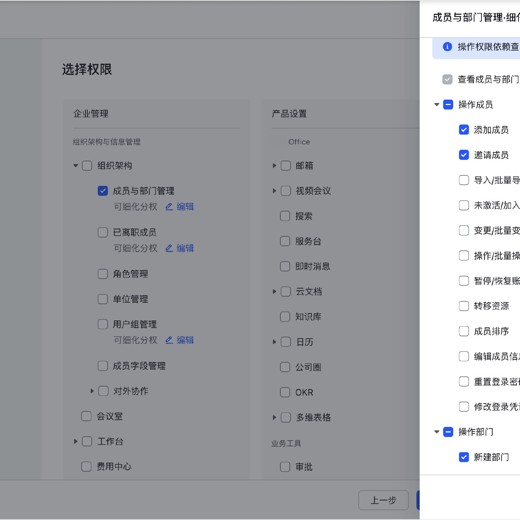Image resolution: width=520 pixels, height=520 pixels.
Task: Check the 邮箱 checkbox
Action: 286,165
